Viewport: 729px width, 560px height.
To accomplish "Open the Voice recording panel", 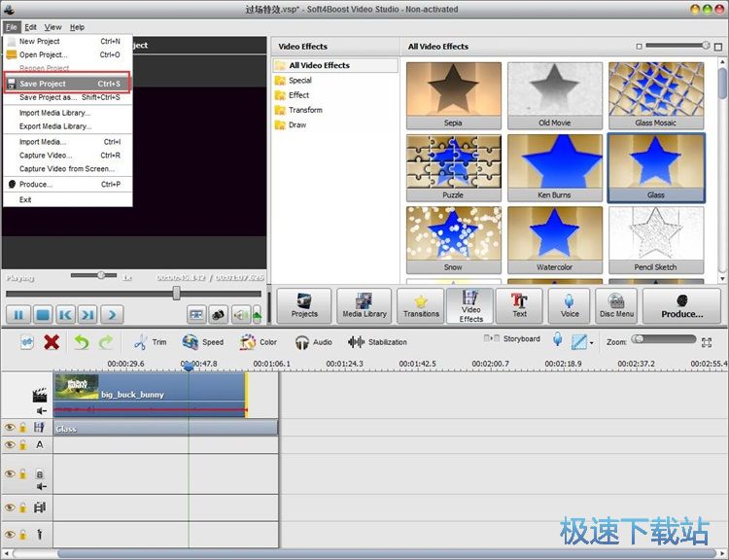I will click(x=569, y=305).
